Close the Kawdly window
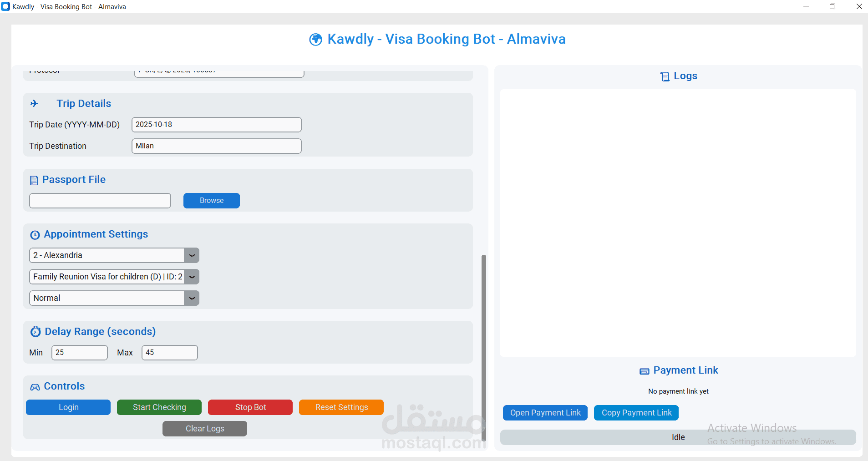The width and height of the screenshot is (868, 461). (x=859, y=6)
